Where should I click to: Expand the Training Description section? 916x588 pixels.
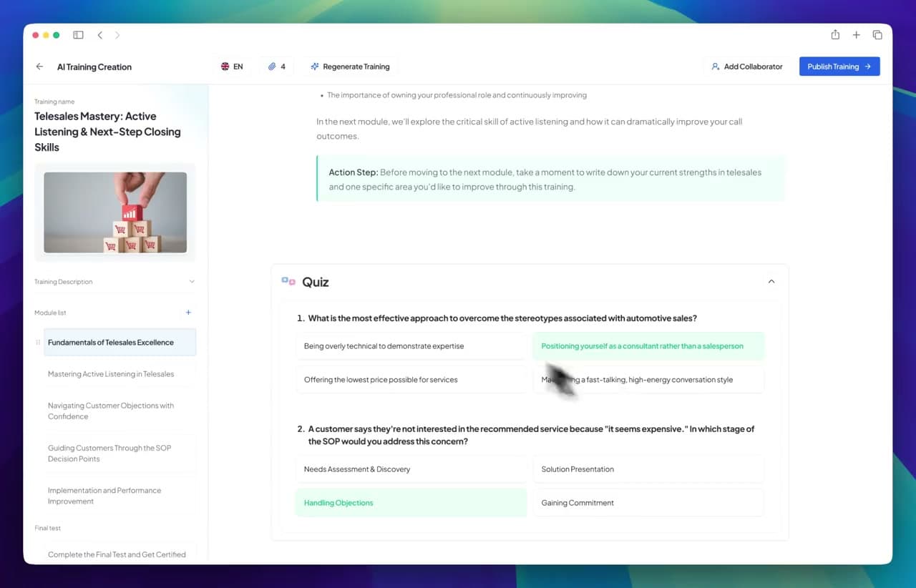tap(114, 282)
